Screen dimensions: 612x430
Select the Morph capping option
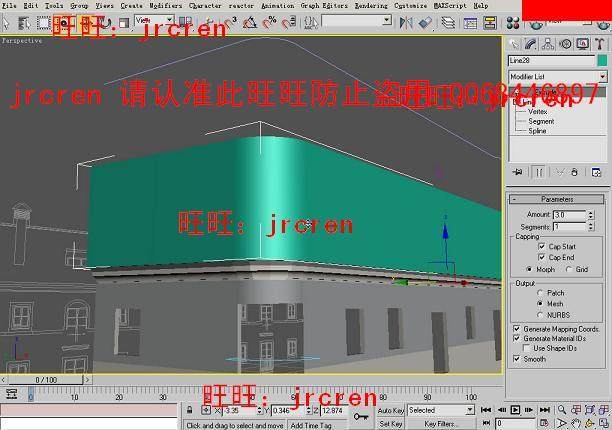[x=529, y=269]
